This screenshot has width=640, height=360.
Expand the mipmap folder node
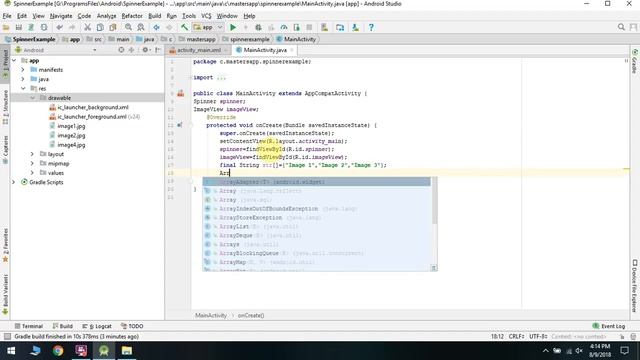coord(33,163)
